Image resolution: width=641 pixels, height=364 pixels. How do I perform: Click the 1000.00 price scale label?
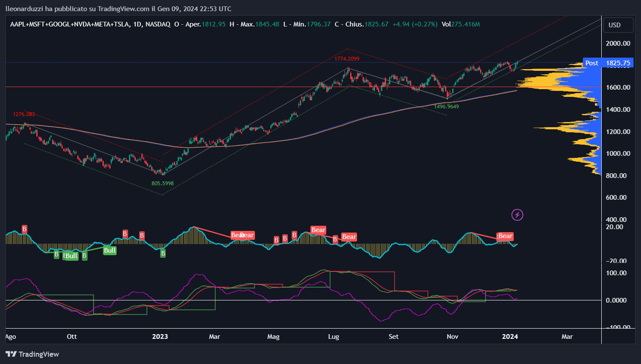click(x=618, y=154)
